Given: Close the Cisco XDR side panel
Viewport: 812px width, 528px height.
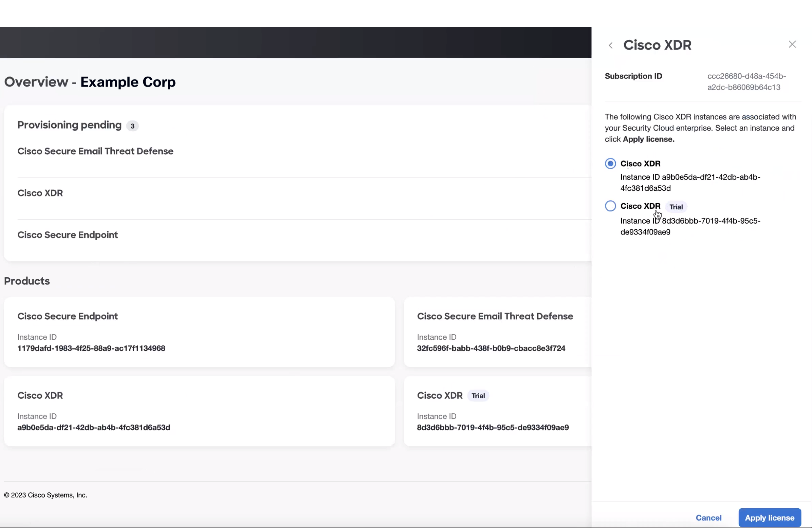Looking at the screenshot, I should tap(792, 44).
